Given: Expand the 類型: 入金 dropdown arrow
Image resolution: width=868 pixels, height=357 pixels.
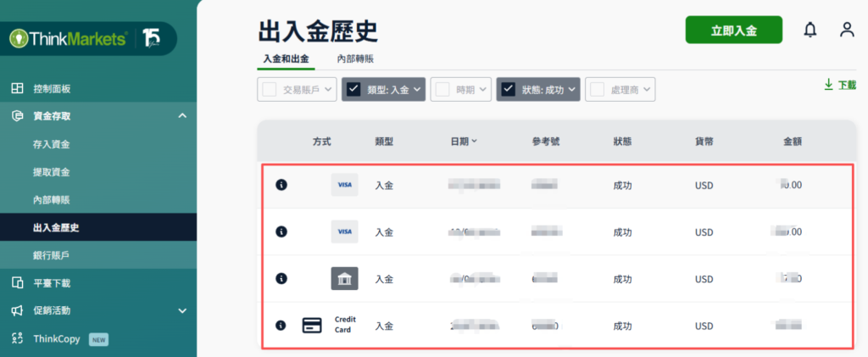Looking at the screenshot, I should [416, 89].
